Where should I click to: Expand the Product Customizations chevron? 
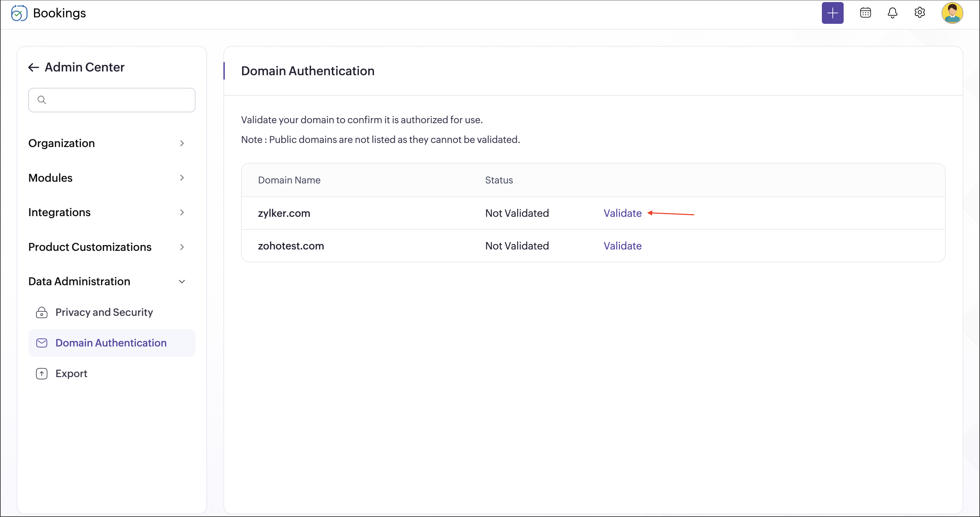point(182,247)
